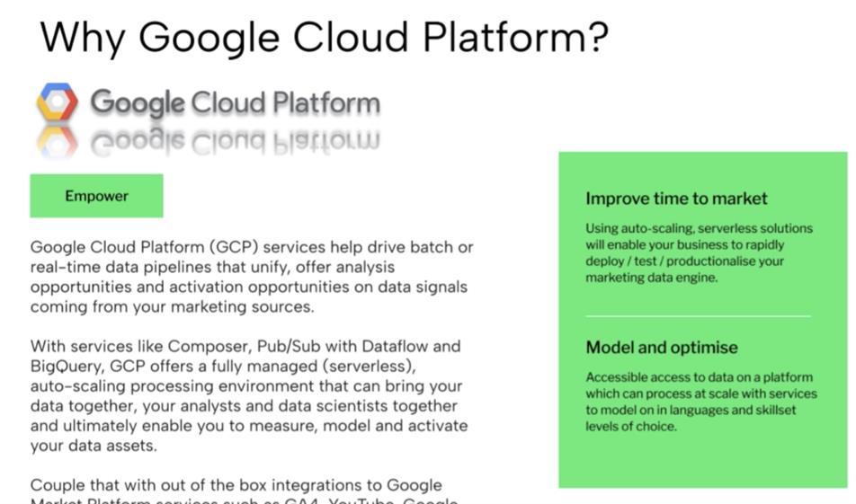Click the green Empower button
Viewport: 856px width, 504px height.
(96, 196)
